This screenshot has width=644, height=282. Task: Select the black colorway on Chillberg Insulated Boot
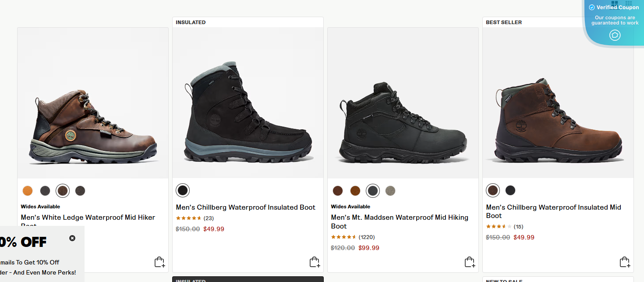[x=182, y=190]
